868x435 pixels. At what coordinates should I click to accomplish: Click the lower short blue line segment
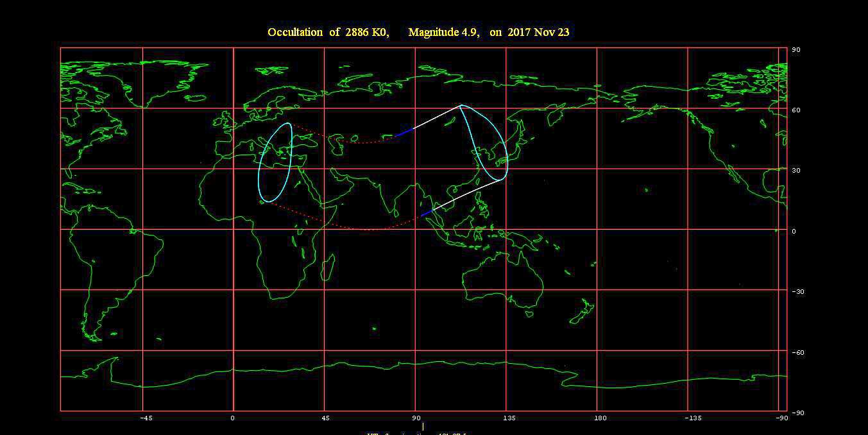coord(427,212)
